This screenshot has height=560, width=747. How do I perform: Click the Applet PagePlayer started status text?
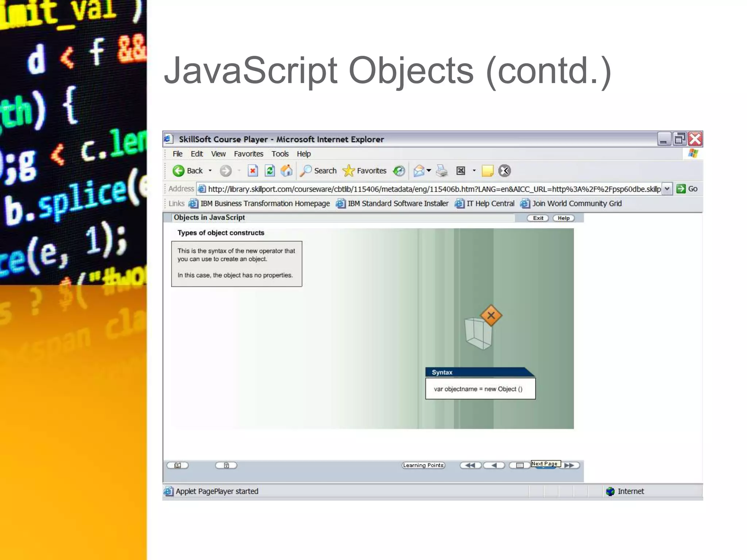coord(217,491)
